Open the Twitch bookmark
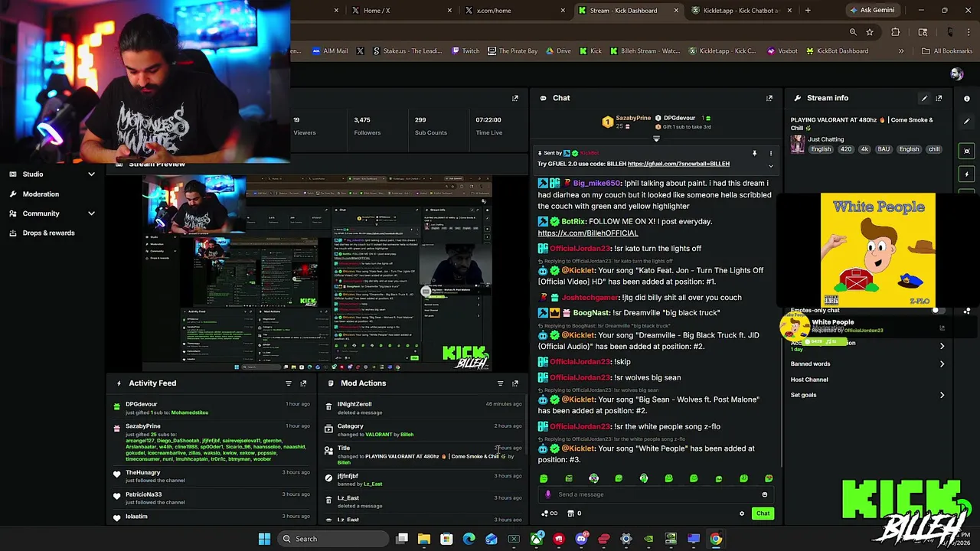The image size is (980, 551). tap(465, 51)
